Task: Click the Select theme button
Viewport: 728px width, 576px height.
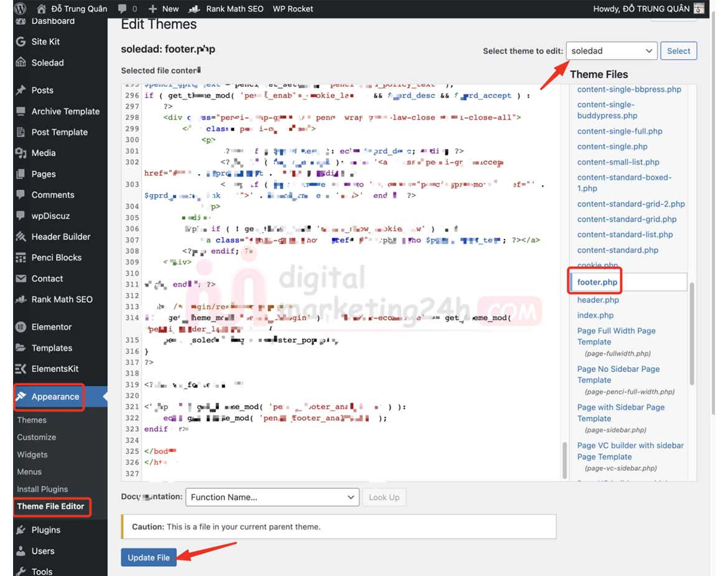Action: (678, 50)
